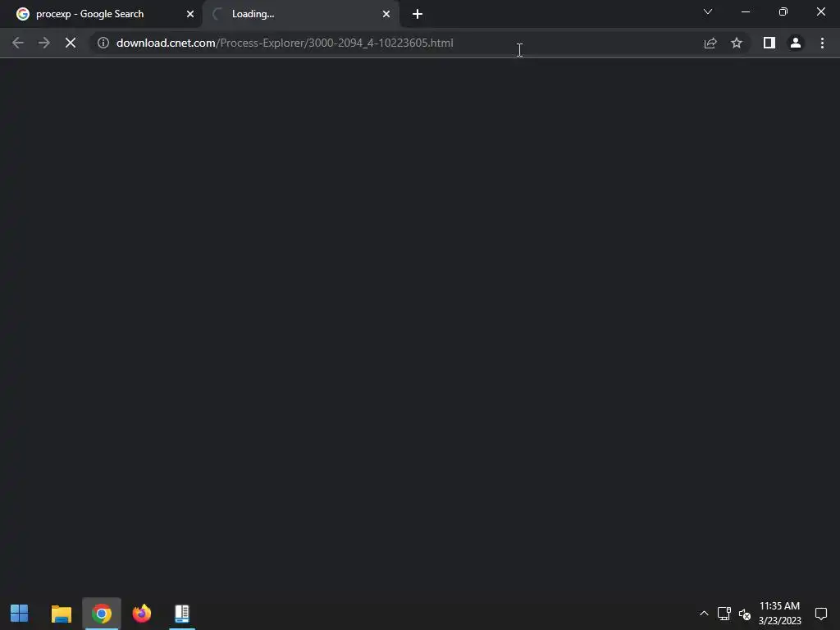This screenshot has height=630, width=840.
Task: Select the Loading... tab
Action: [301, 14]
